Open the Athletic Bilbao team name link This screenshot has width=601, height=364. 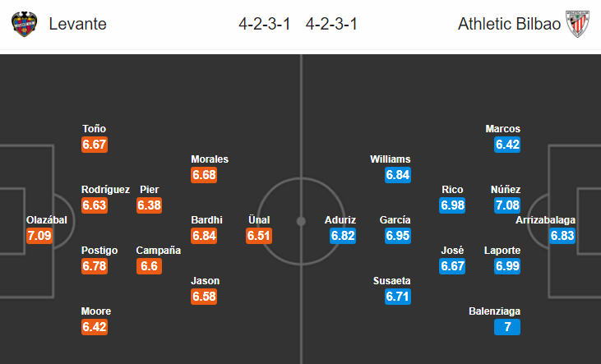click(509, 24)
